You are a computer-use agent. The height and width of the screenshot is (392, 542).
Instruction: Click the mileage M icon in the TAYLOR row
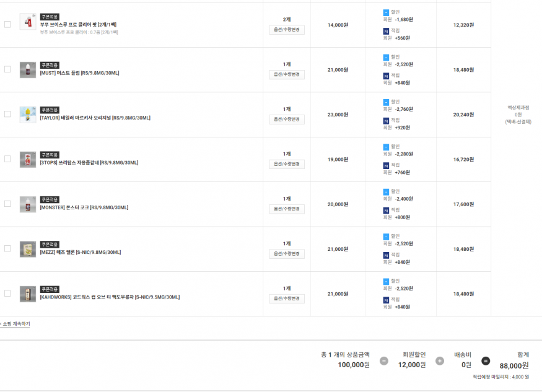point(386,121)
